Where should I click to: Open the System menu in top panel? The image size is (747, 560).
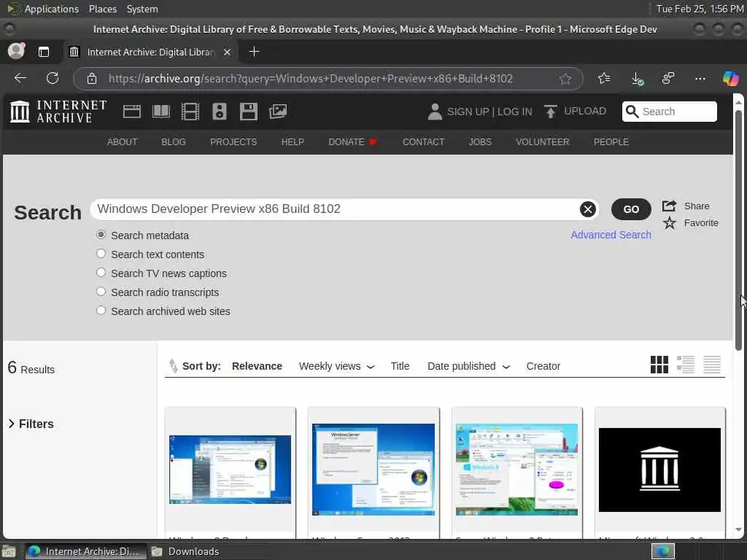pos(142,9)
